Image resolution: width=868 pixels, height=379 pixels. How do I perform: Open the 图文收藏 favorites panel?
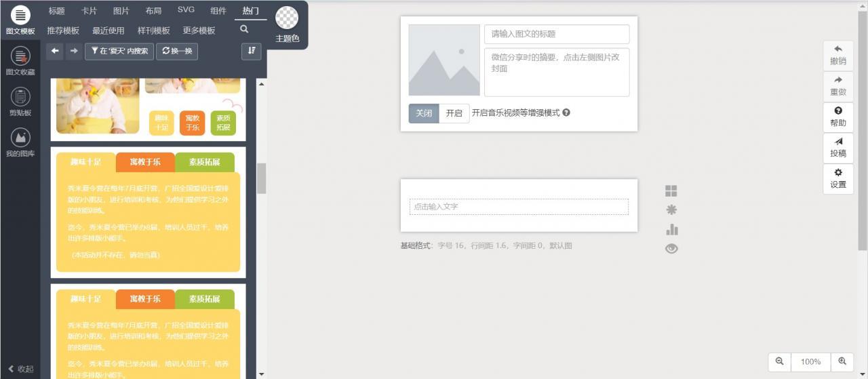point(20,61)
